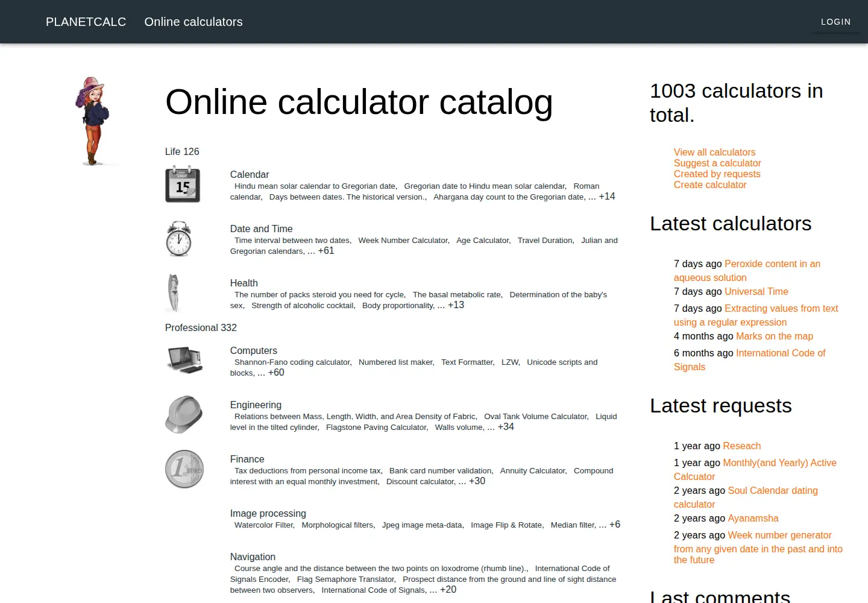
Task: Open View all calculators link
Action: pos(714,153)
